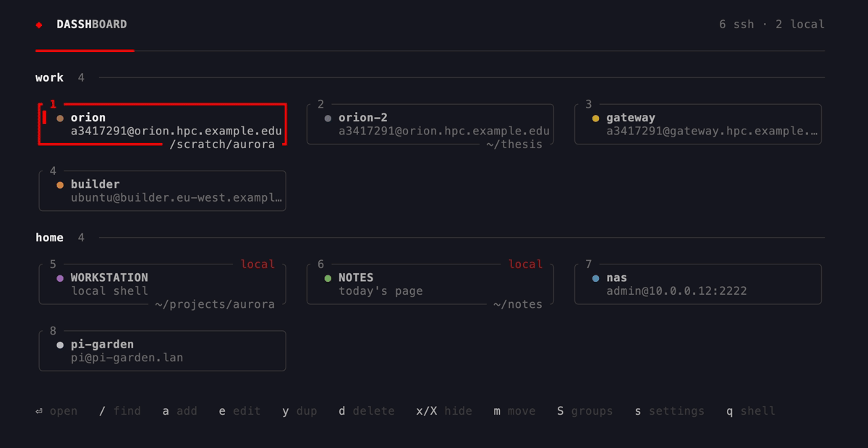Select the WORKSTATION local shell entry
Image resolution: width=868 pixels, height=448 pixels.
(x=109, y=277)
